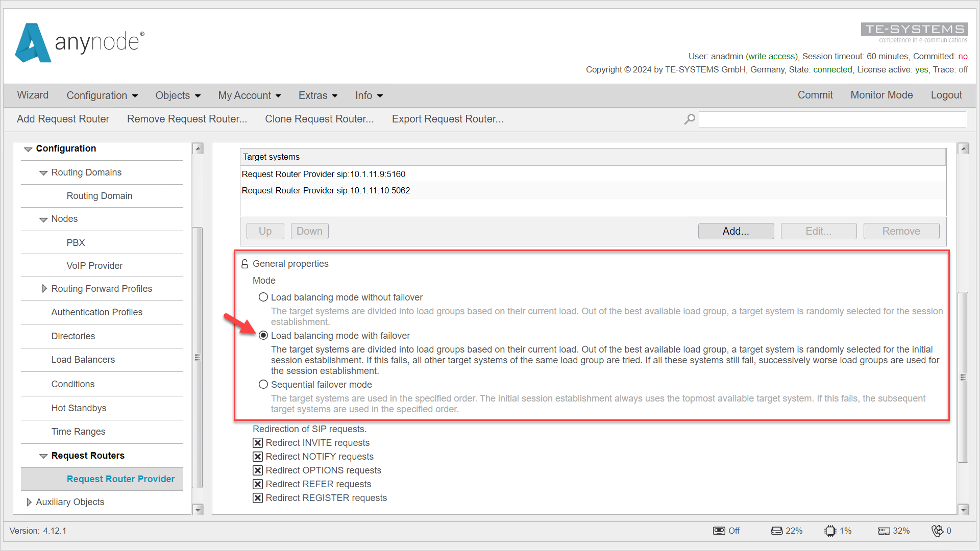This screenshot has width=980, height=551.
Task: Click the main panel scroll-down arrow
Action: [964, 509]
